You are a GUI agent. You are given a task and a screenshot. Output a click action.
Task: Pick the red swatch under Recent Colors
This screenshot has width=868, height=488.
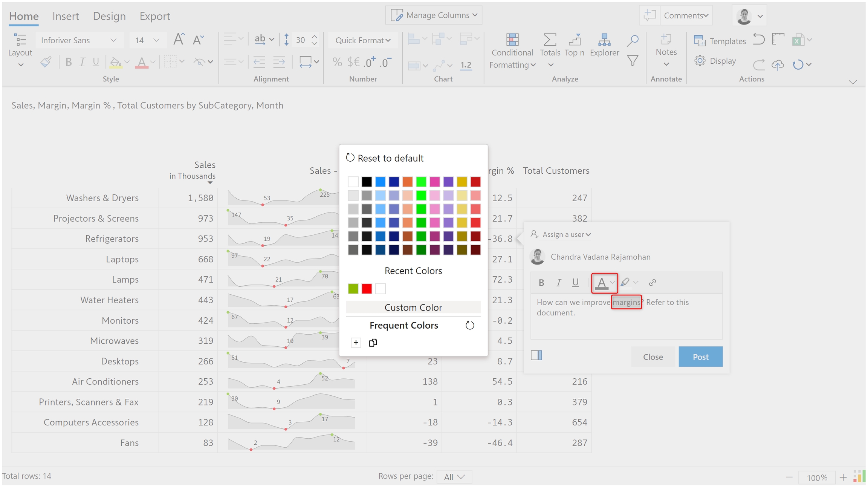[367, 289]
